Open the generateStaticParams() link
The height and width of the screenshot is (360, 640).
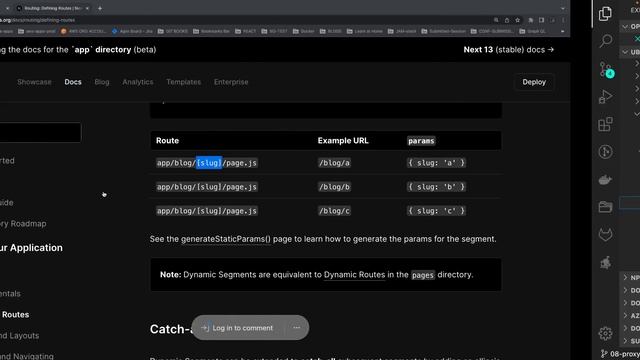[226, 239]
